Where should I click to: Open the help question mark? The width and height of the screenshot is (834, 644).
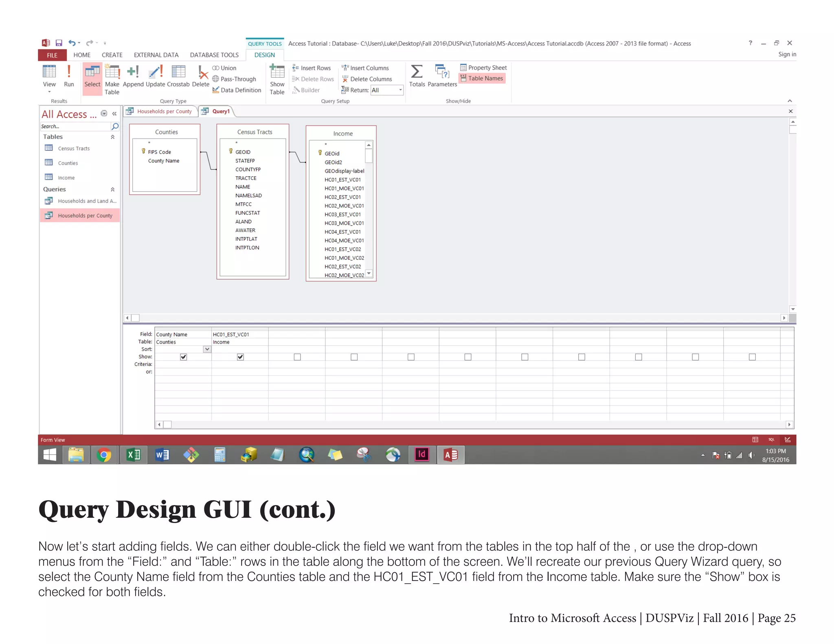point(750,43)
